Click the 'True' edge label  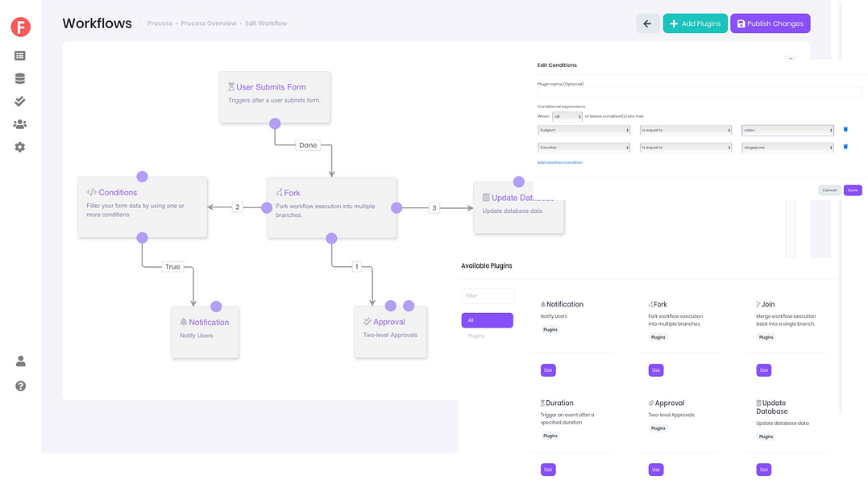click(172, 266)
